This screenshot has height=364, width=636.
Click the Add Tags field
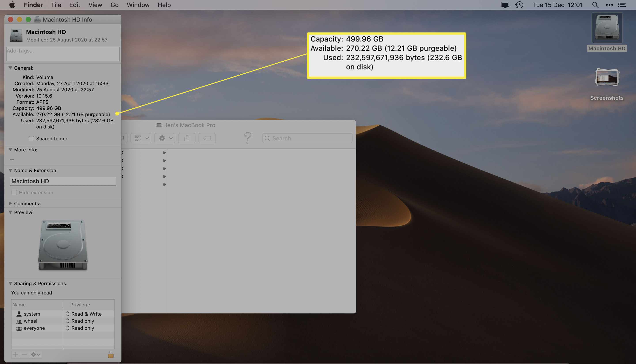tap(63, 54)
